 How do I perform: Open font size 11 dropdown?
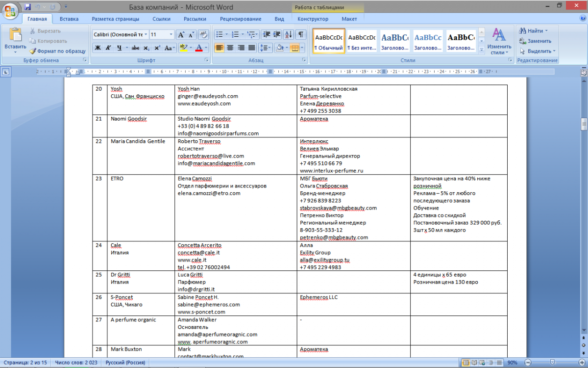coord(171,35)
